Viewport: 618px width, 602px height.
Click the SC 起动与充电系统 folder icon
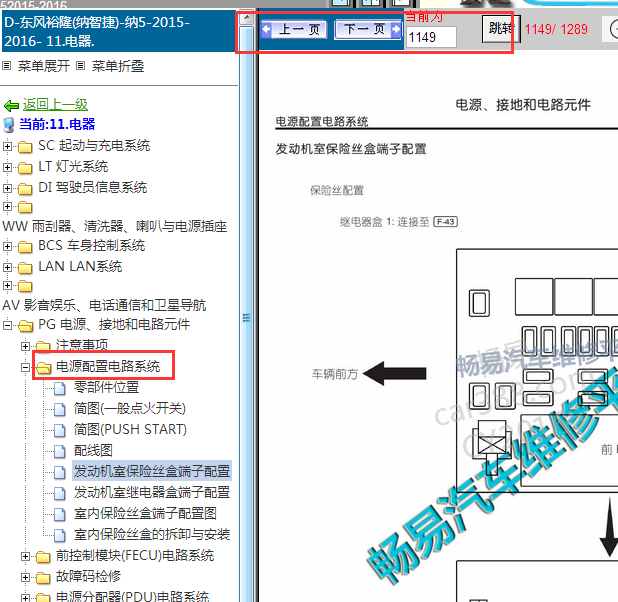[x=25, y=147]
